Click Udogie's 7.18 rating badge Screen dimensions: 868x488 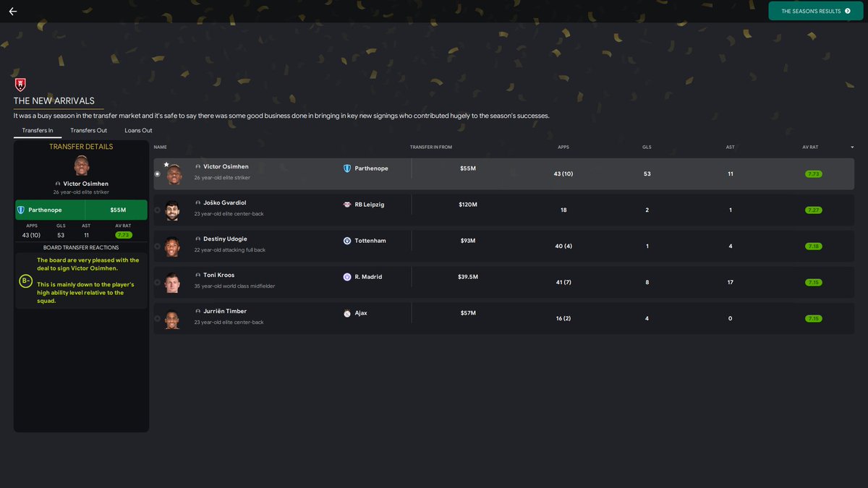click(814, 247)
